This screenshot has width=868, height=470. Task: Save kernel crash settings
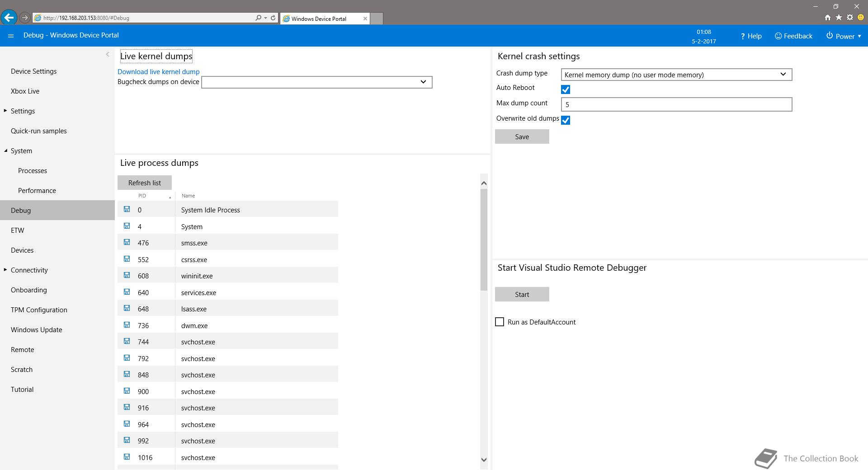click(x=522, y=136)
